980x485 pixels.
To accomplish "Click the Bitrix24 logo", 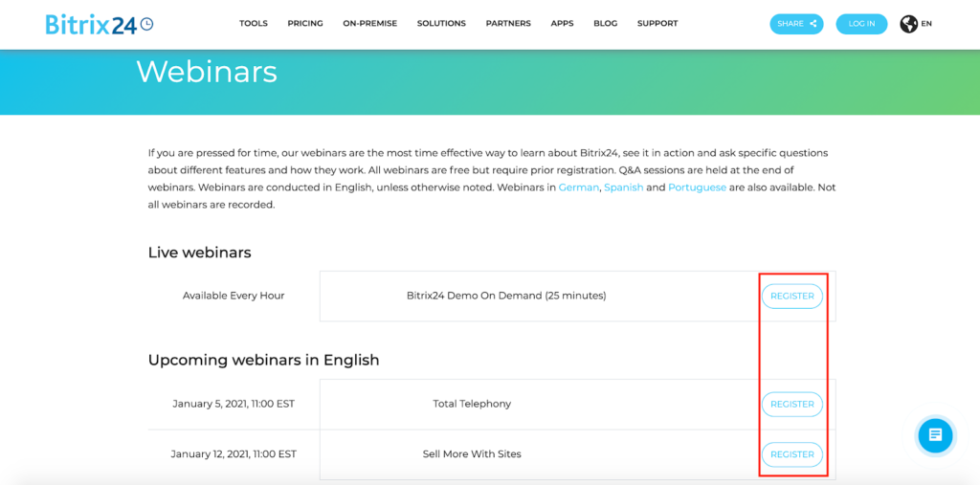I will click(100, 24).
